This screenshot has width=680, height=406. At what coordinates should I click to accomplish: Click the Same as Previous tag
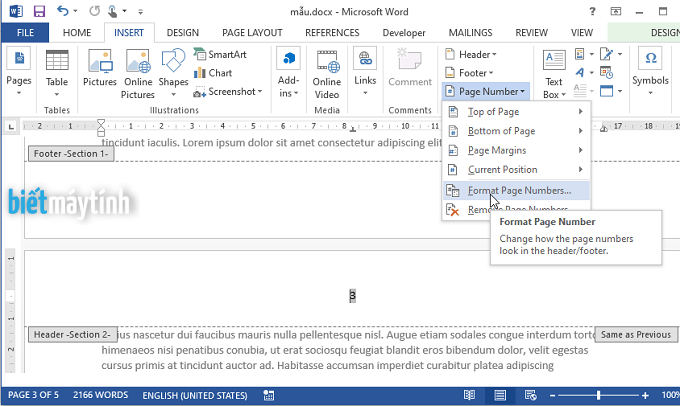636,334
